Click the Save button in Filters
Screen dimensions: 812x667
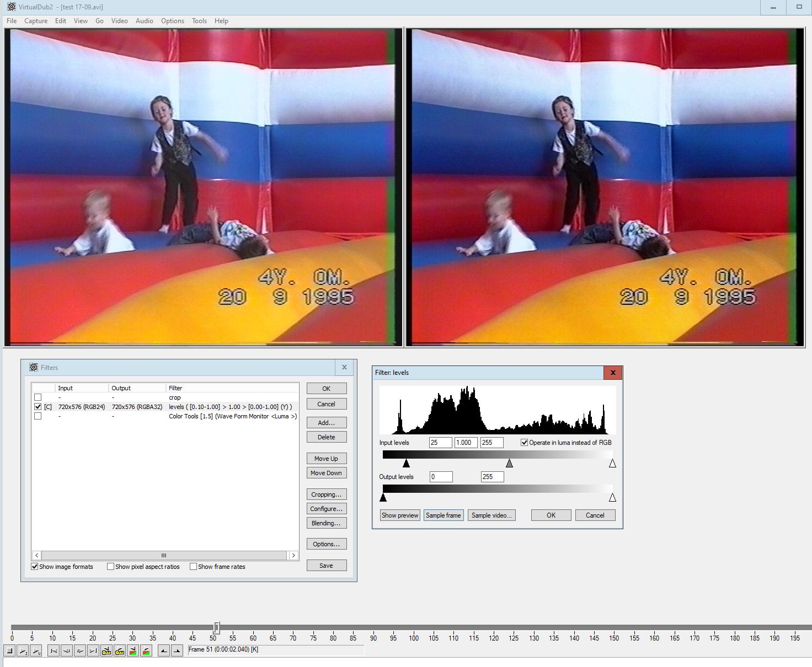pyautogui.click(x=327, y=566)
